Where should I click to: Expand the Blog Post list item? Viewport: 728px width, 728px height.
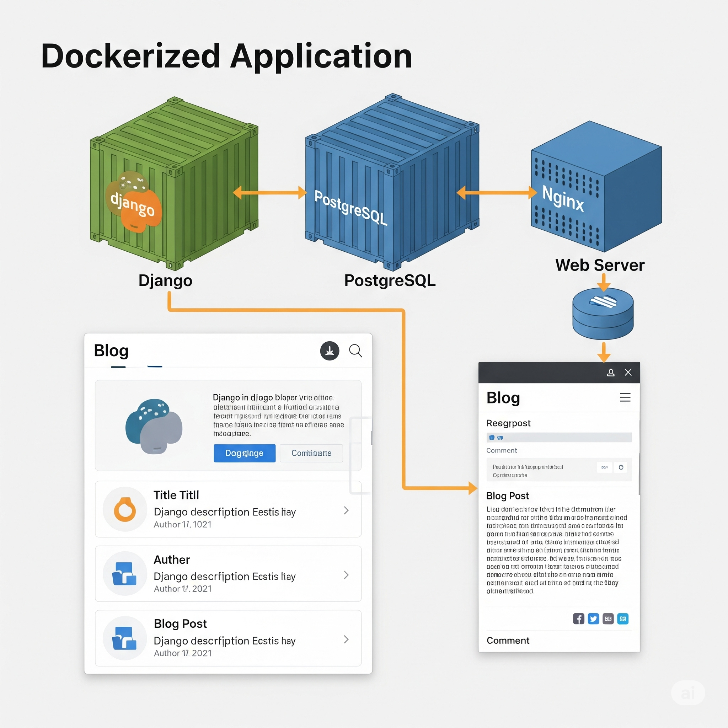click(x=346, y=639)
